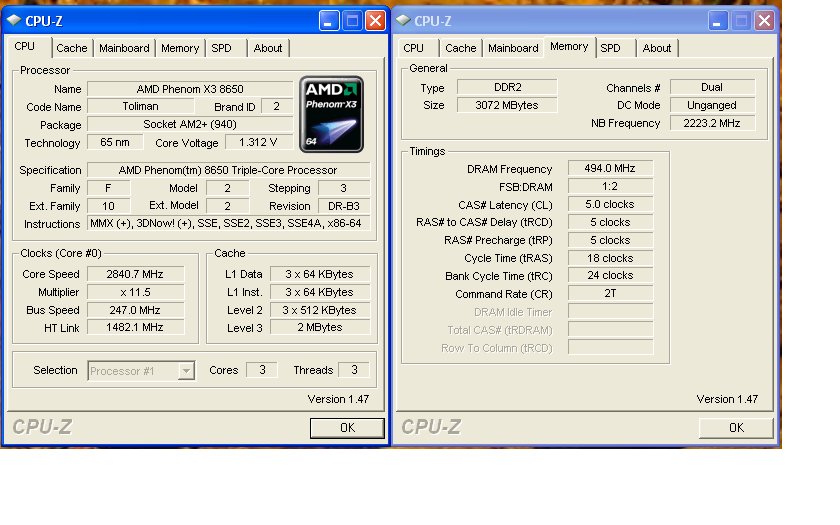Click the Name field AMD Phenom X3 8650
This screenshot has width=840, height=525.
coord(190,89)
